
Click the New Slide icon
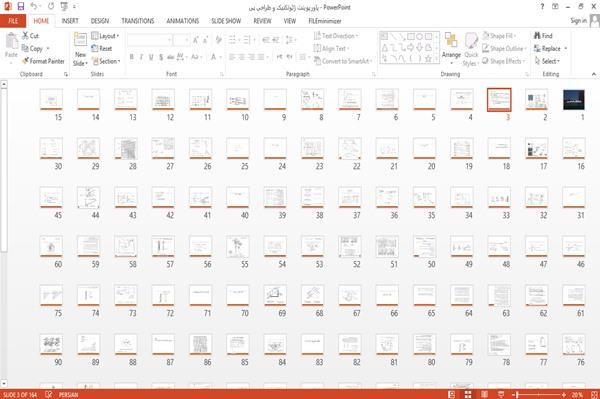pyautogui.click(x=80, y=39)
